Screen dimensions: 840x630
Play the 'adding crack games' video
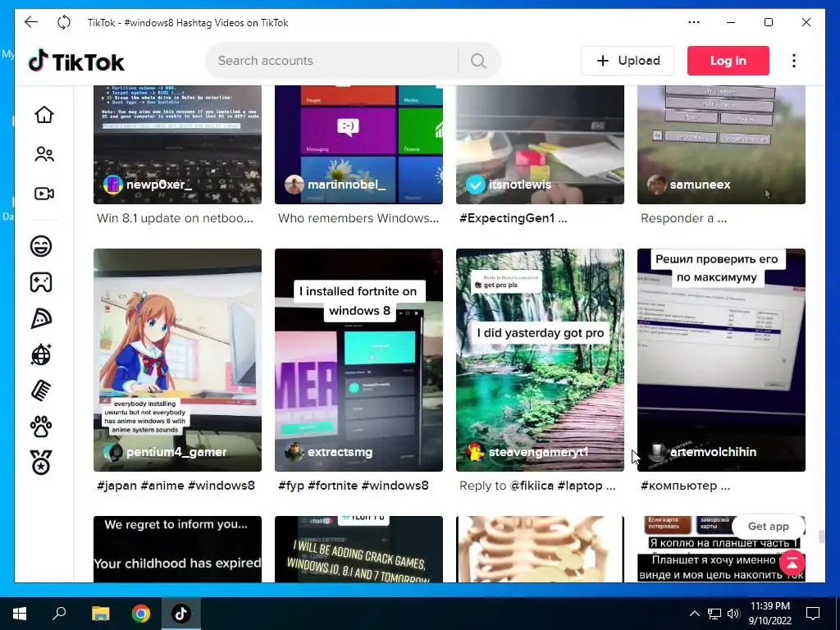click(x=358, y=549)
